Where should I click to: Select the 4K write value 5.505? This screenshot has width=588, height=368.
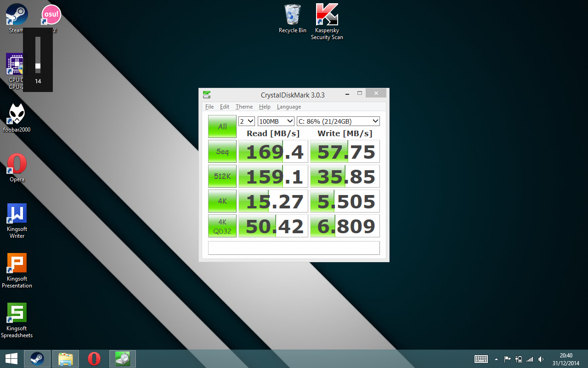[345, 201]
